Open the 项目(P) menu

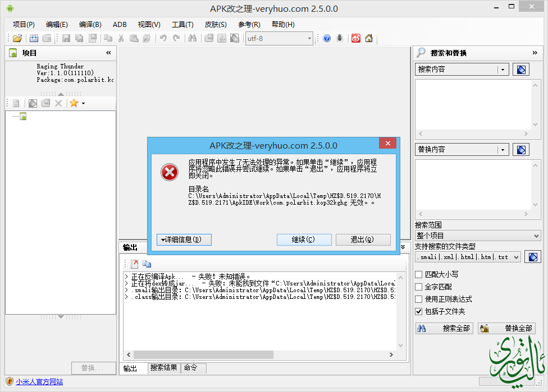pyautogui.click(x=24, y=25)
